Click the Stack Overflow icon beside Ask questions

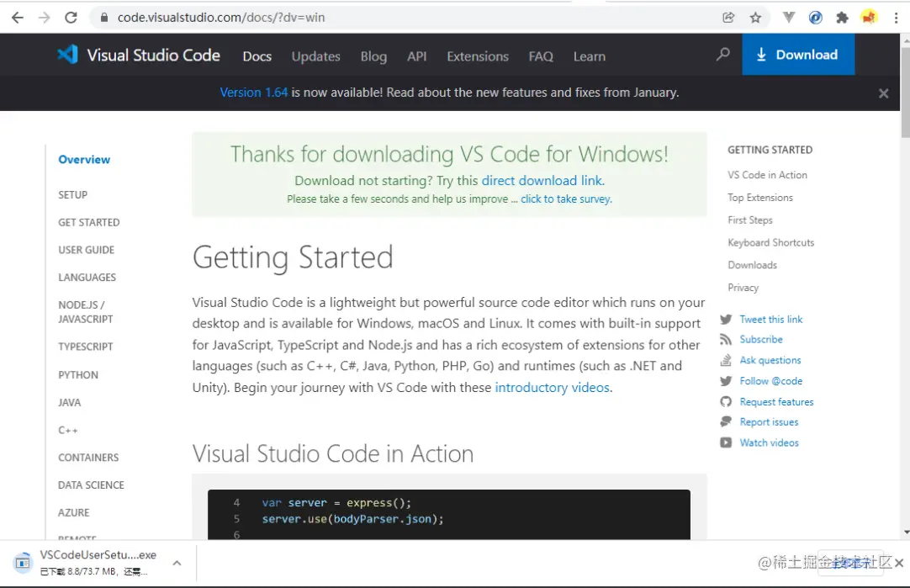(726, 360)
